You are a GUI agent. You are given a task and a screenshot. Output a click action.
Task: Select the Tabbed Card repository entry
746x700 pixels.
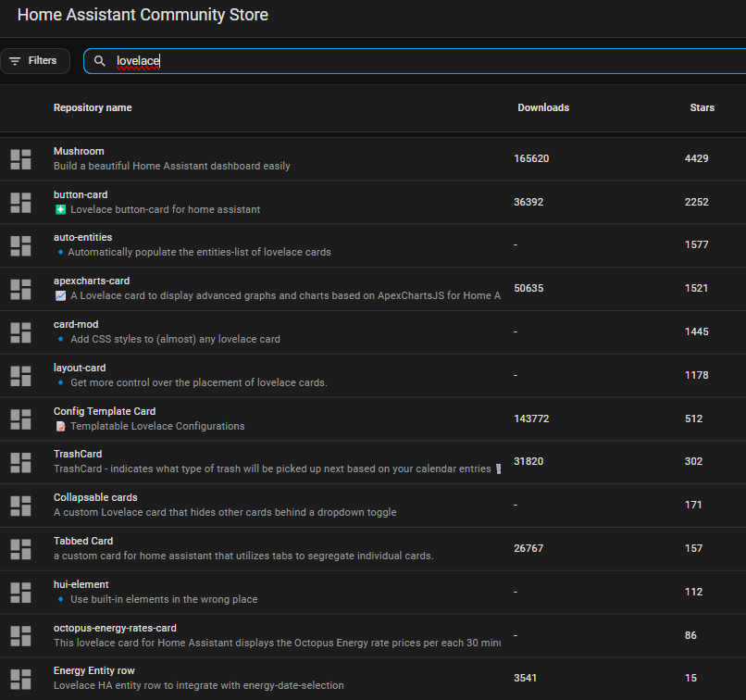(x=83, y=541)
